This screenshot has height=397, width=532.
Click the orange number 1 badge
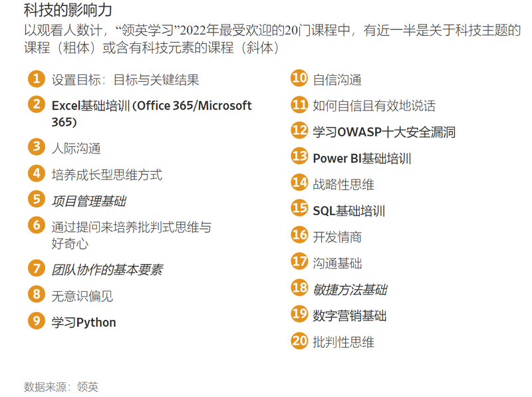(x=37, y=78)
